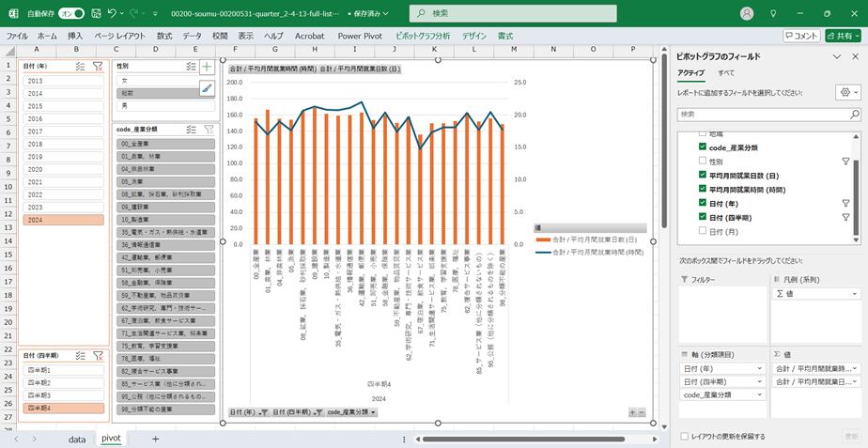Clear filter on 日付 (年) slicer
The height and width of the screenshot is (448, 868).
[98, 67]
